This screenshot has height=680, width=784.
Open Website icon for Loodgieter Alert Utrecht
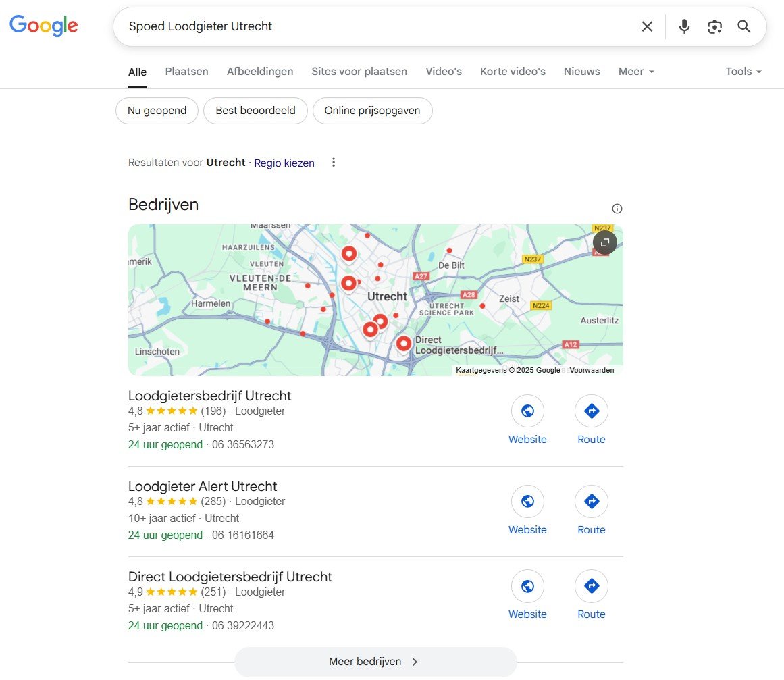(x=527, y=502)
